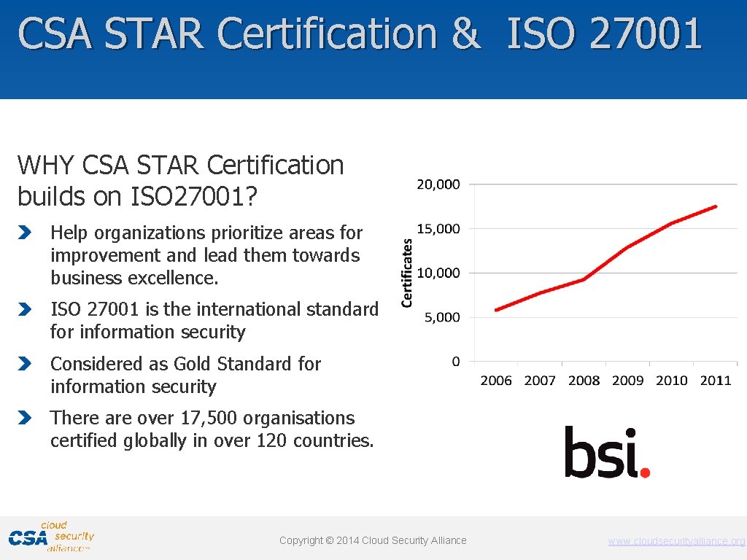
Task: Click the 'Copyright © 2014 Cloud Security Alliance' text
Action: click(x=373, y=540)
